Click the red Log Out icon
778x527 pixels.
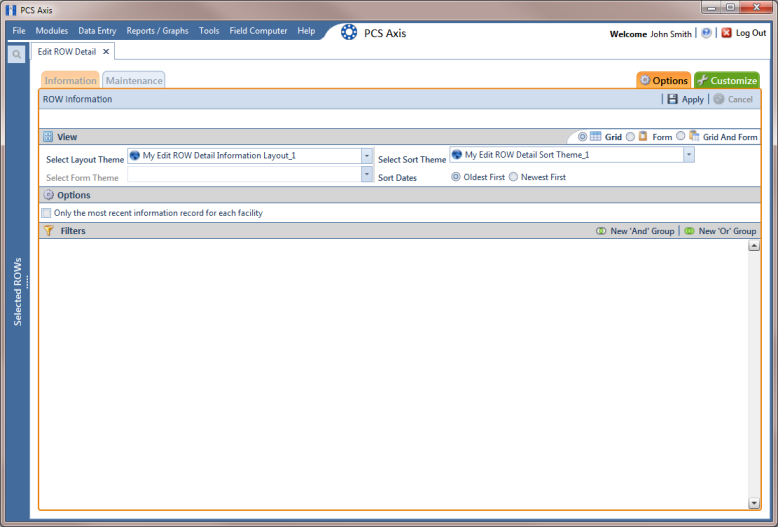click(x=726, y=33)
